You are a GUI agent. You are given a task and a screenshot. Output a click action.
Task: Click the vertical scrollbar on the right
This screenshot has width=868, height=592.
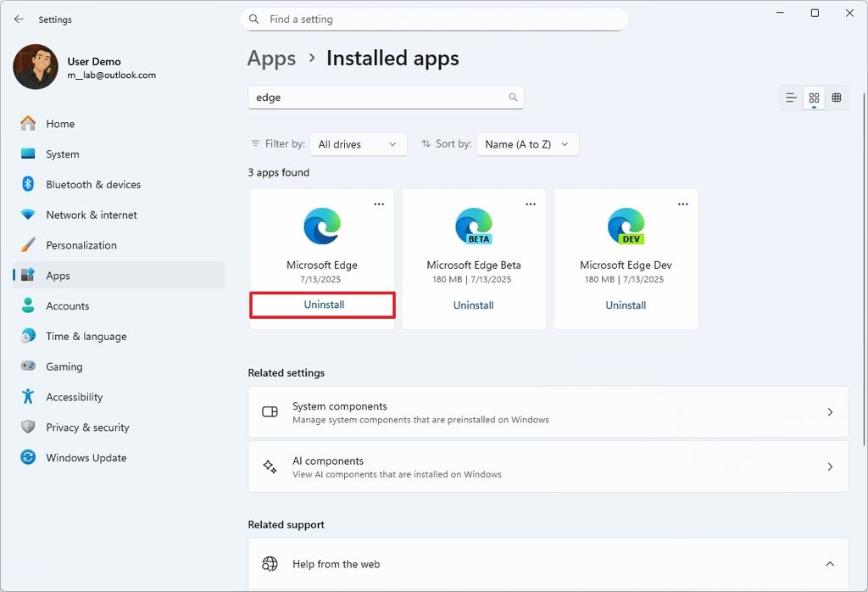[x=864, y=269]
